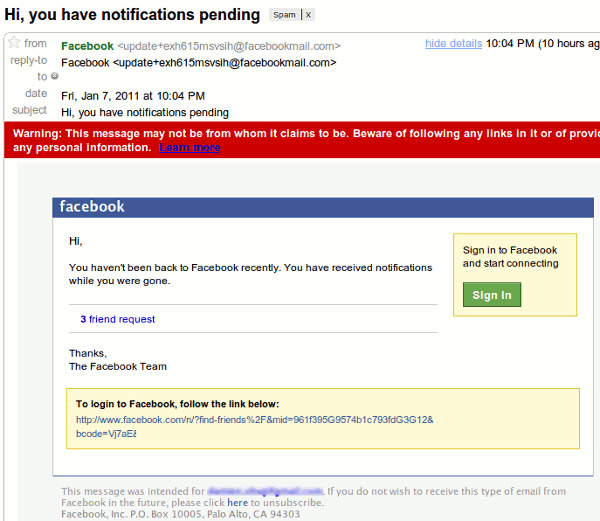The height and width of the screenshot is (521, 600).
Task: Click 'To login to Facebook' heading
Action: coord(178,404)
